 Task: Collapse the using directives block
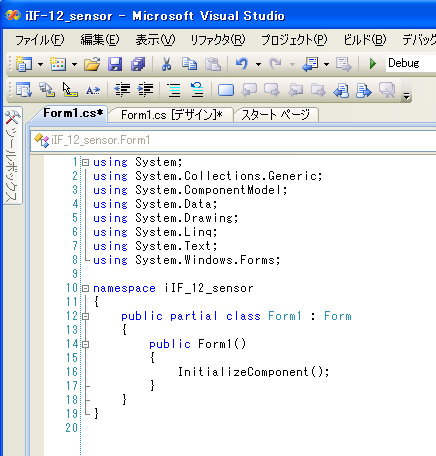point(86,162)
